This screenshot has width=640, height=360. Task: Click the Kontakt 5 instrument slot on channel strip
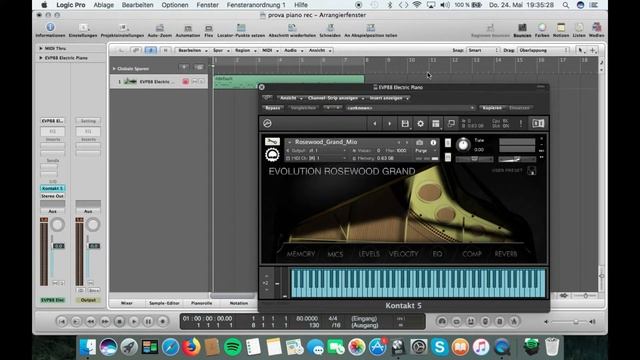[53, 188]
